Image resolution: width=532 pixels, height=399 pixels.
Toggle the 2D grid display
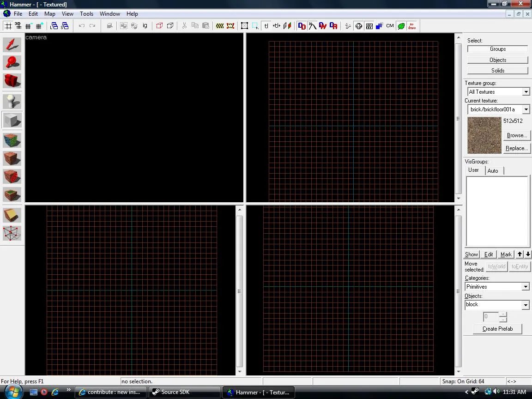pos(8,26)
